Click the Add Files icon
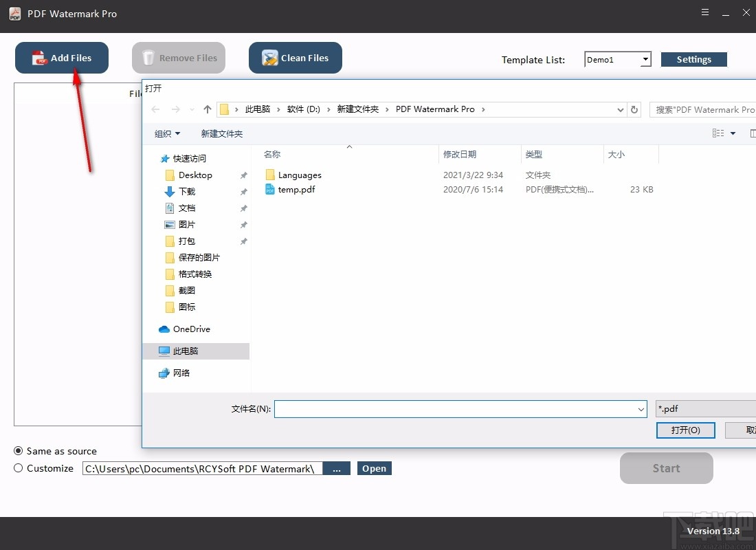The image size is (756, 550). pos(38,58)
